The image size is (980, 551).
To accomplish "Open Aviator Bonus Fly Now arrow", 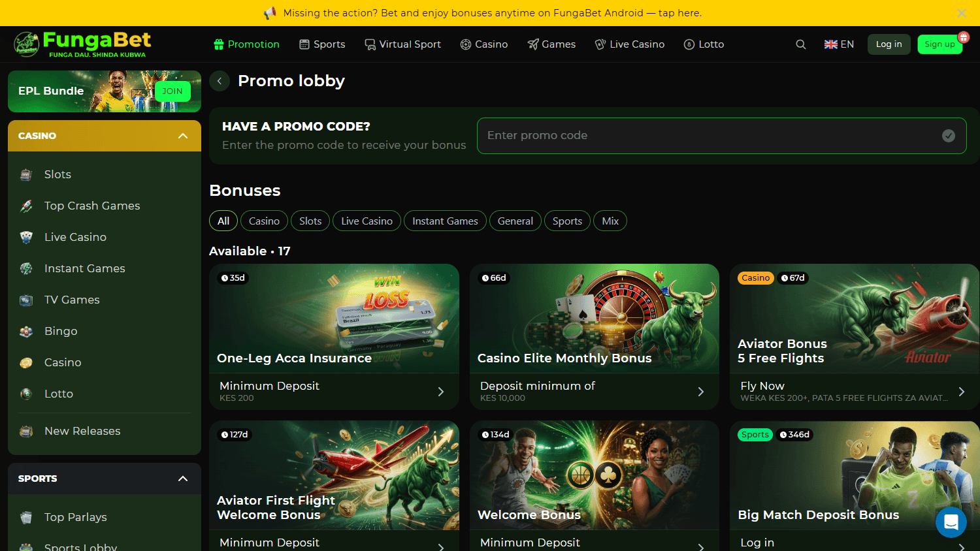I will (961, 392).
